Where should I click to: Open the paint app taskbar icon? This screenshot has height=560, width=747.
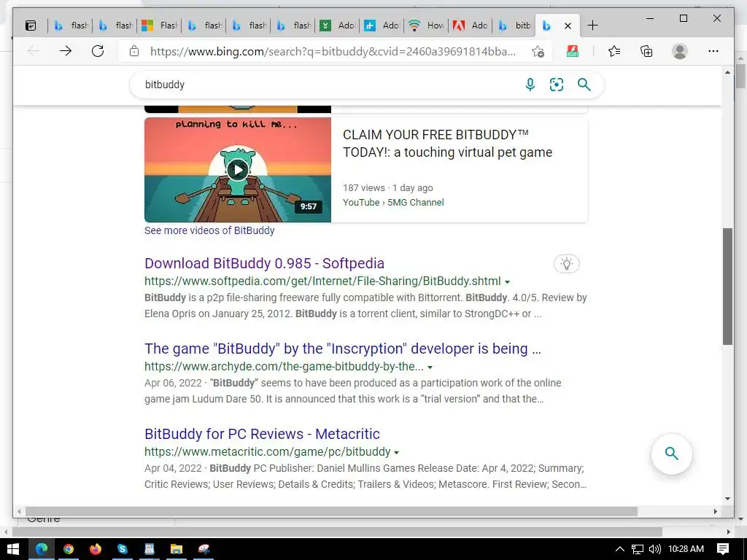(x=204, y=549)
